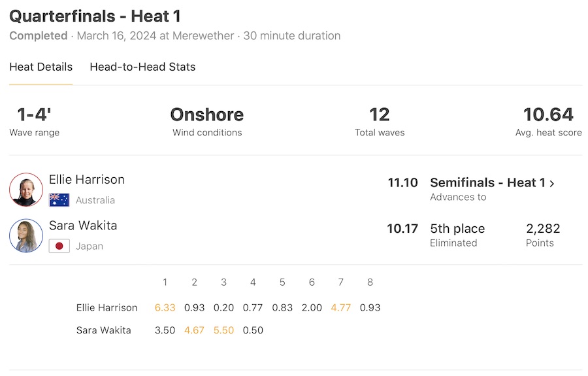
Task: Click Sara Wakita's 10.17 heat total
Action: click(x=402, y=229)
